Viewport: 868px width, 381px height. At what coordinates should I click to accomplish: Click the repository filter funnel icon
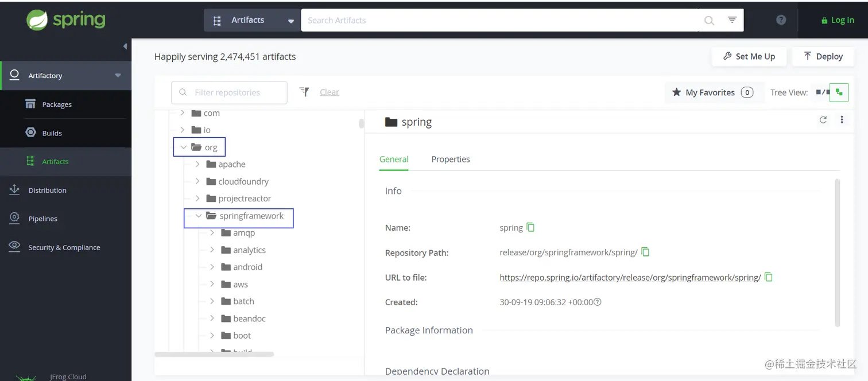pos(304,92)
